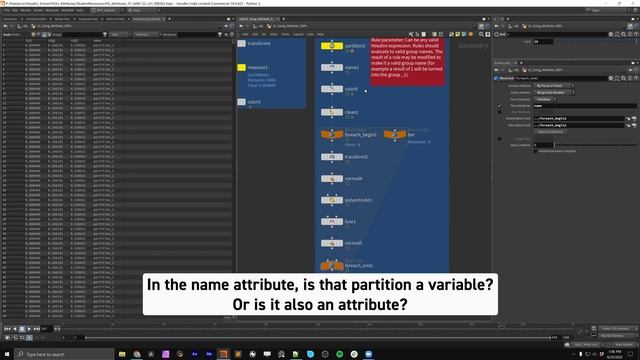
Task: Open network editor Add menu
Action: pos(245,34)
